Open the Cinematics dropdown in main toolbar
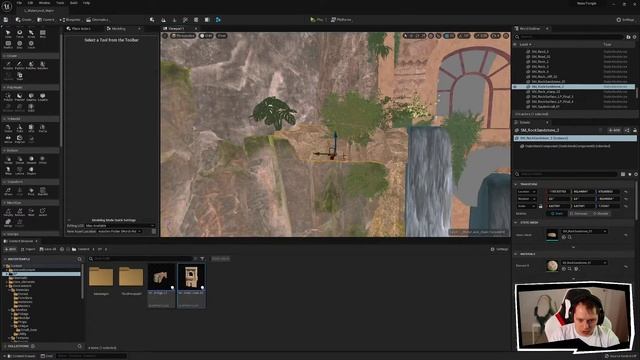 point(97,20)
